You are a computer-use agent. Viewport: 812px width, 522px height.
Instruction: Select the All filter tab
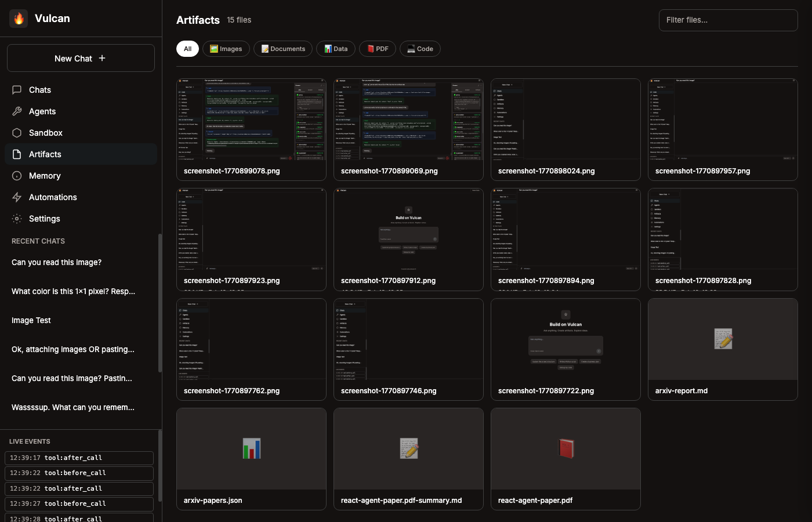[187, 49]
